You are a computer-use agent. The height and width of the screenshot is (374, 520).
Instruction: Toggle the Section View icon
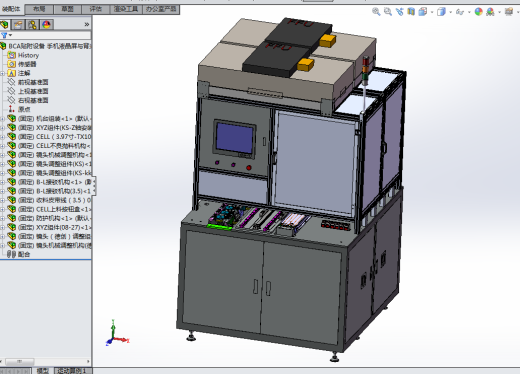click(x=411, y=12)
